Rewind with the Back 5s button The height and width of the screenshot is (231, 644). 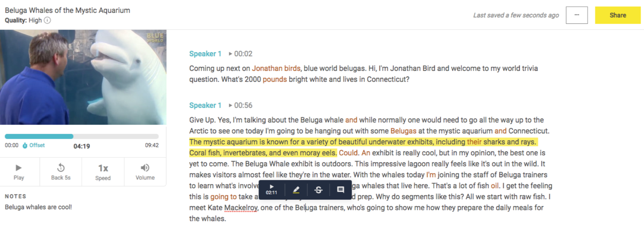(61, 172)
